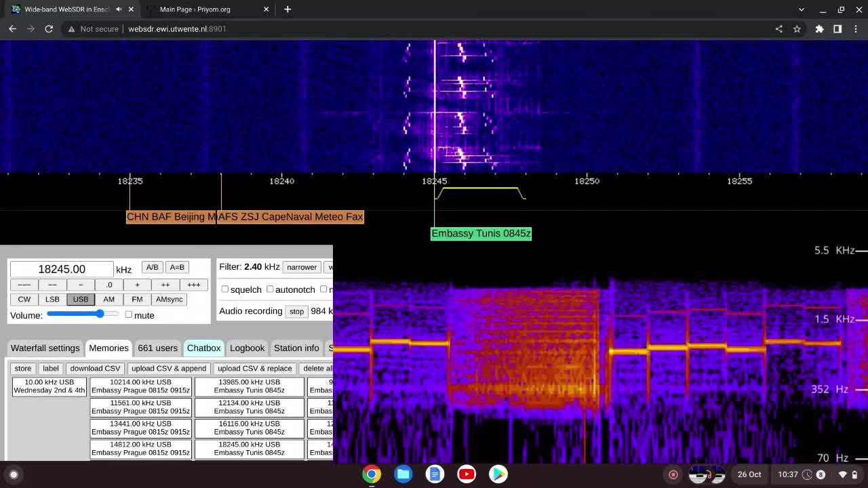Open the notification count badge
This screenshot has width=868, height=488.
click(821, 474)
